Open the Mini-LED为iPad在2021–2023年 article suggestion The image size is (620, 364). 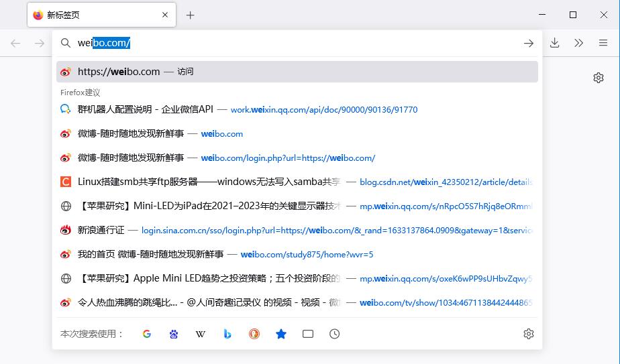coord(297,206)
